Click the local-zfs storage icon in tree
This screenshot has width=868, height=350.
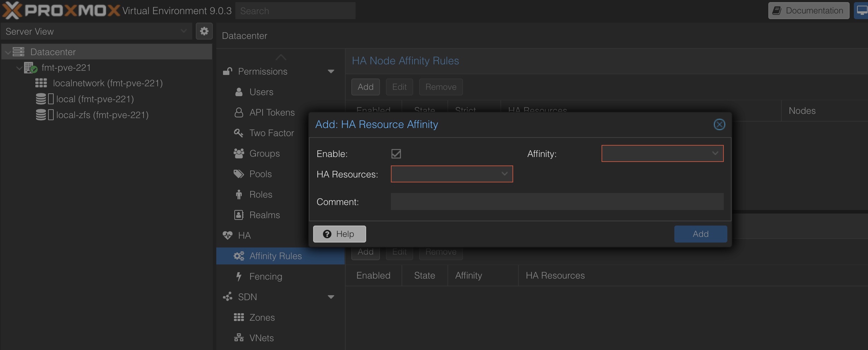[41, 115]
